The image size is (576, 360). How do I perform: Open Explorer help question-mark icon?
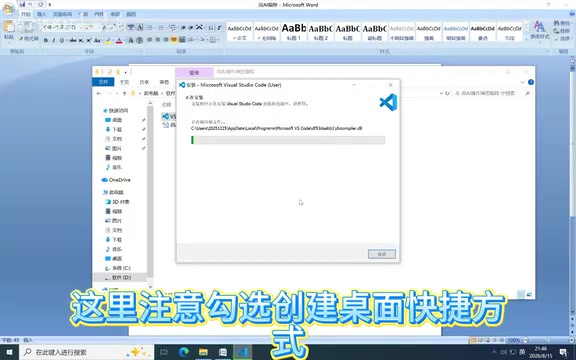(x=530, y=82)
